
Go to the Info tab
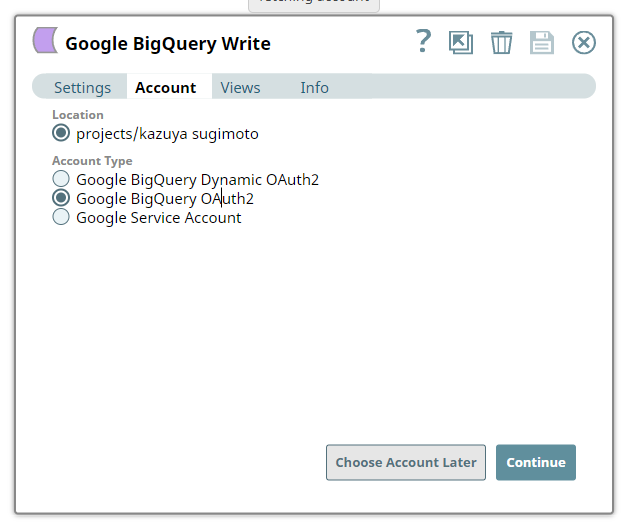tap(314, 87)
